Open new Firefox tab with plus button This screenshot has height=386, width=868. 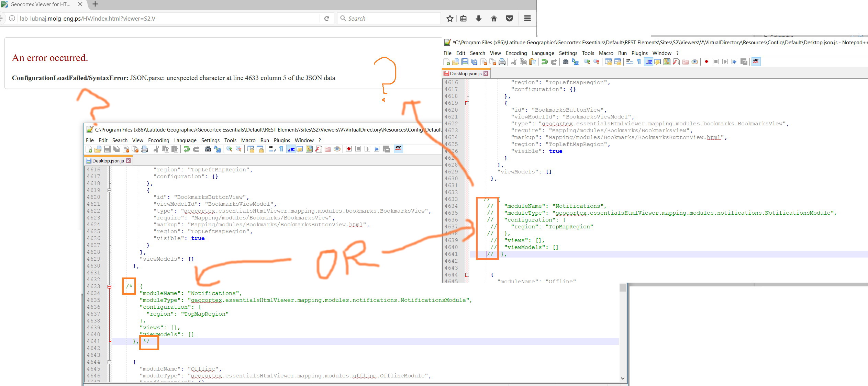coord(95,4)
